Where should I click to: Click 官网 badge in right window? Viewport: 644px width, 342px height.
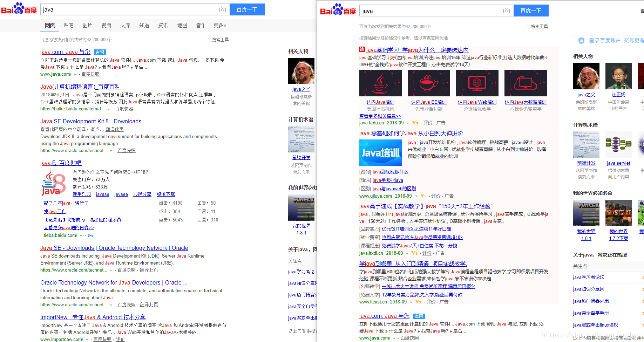pos(419,316)
